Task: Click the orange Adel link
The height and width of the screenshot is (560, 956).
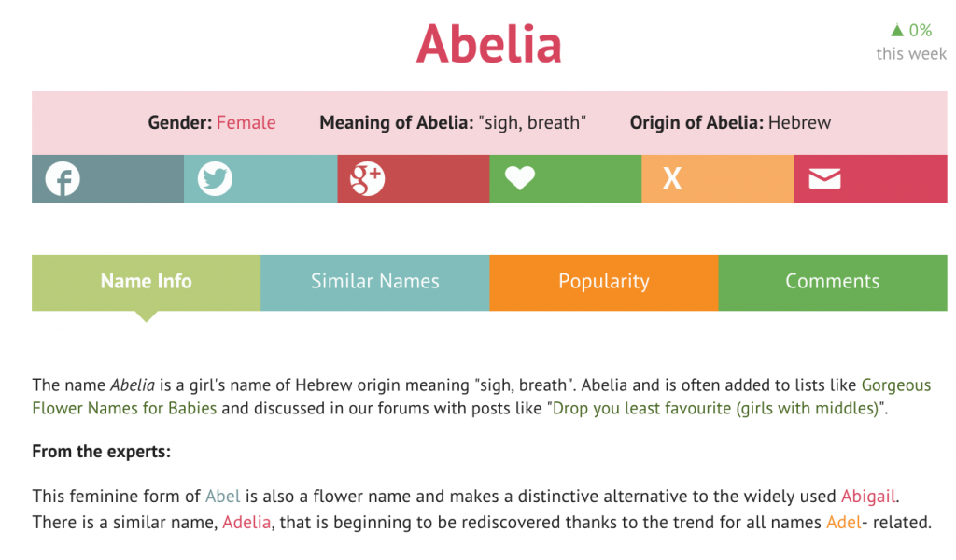Action: (x=843, y=523)
